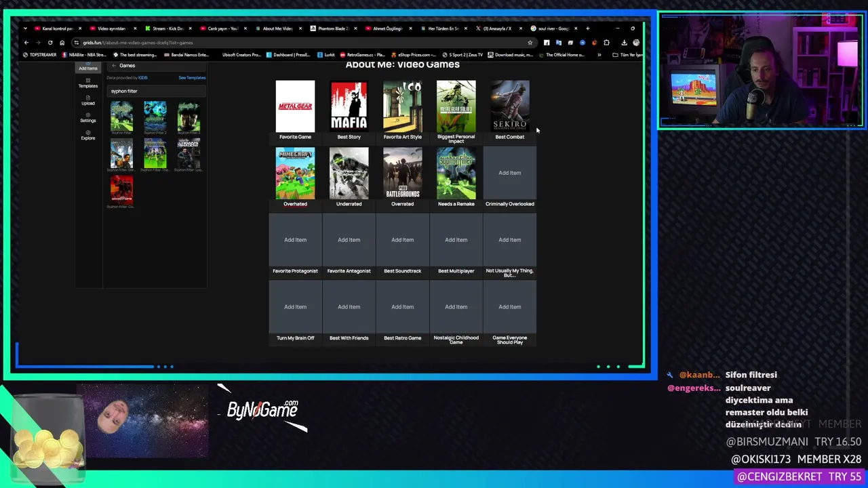This screenshot has height=488, width=868.
Task: Click the syphon filter search field
Action: pos(156,91)
